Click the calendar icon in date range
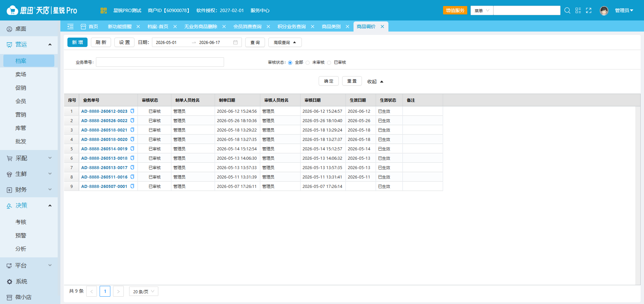The image size is (644, 304). click(x=235, y=42)
